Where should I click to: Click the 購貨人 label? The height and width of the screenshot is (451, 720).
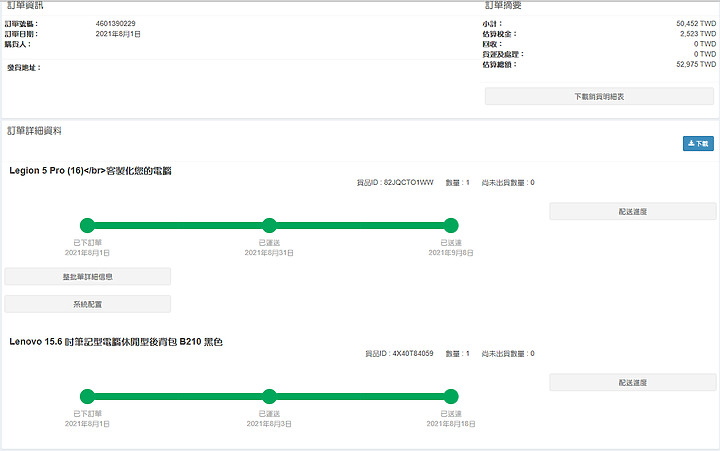click(18, 44)
